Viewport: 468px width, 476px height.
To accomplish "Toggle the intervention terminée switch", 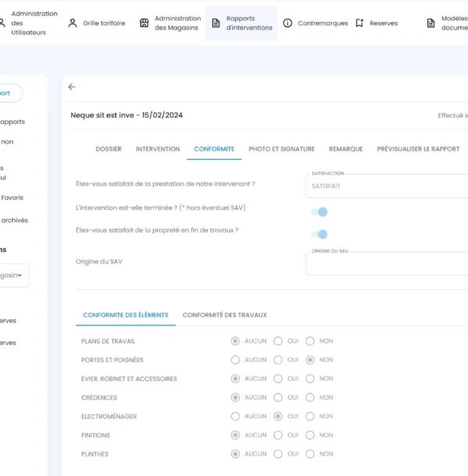I will click(x=319, y=212).
